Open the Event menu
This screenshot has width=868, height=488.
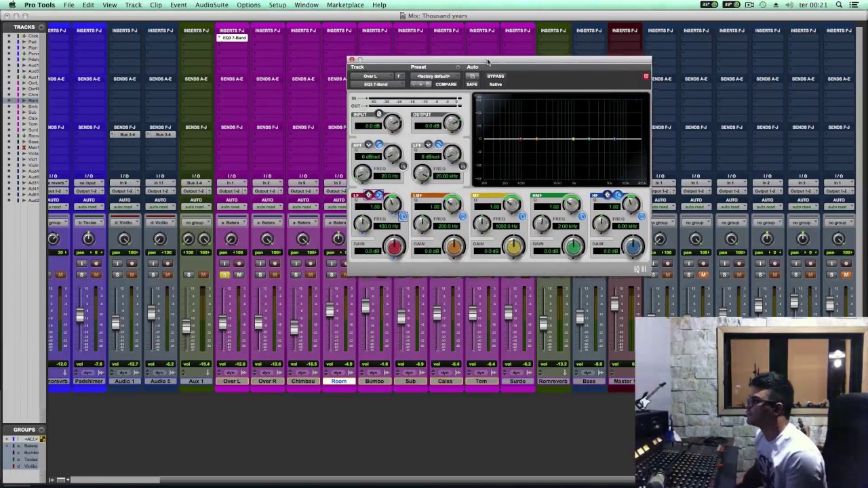tap(178, 5)
